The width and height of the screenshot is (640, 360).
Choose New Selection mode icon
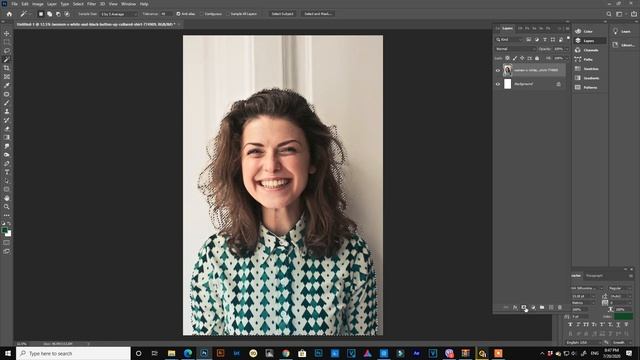[41, 14]
